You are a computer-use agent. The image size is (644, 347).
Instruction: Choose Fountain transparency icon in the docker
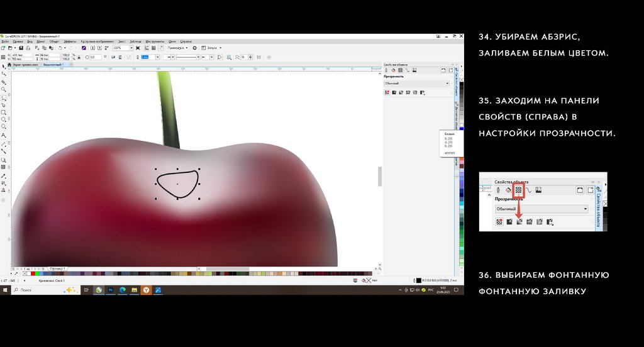tap(401, 92)
